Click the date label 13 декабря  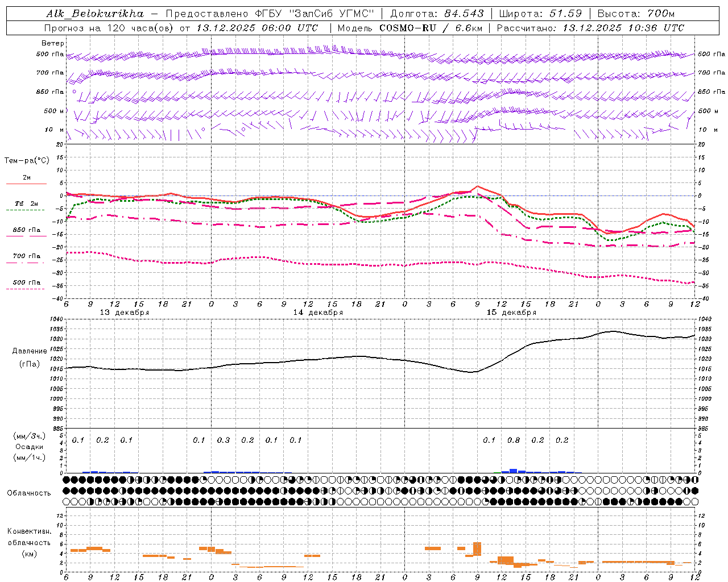coord(125,313)
